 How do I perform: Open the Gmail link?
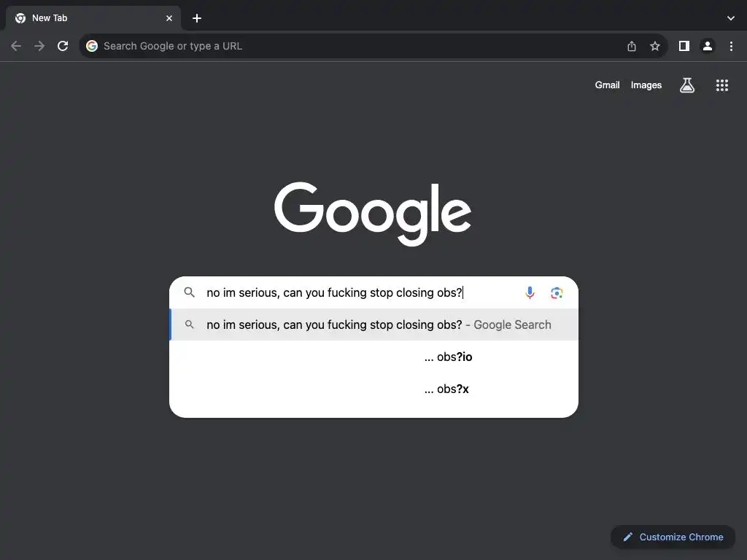(607, 85)
